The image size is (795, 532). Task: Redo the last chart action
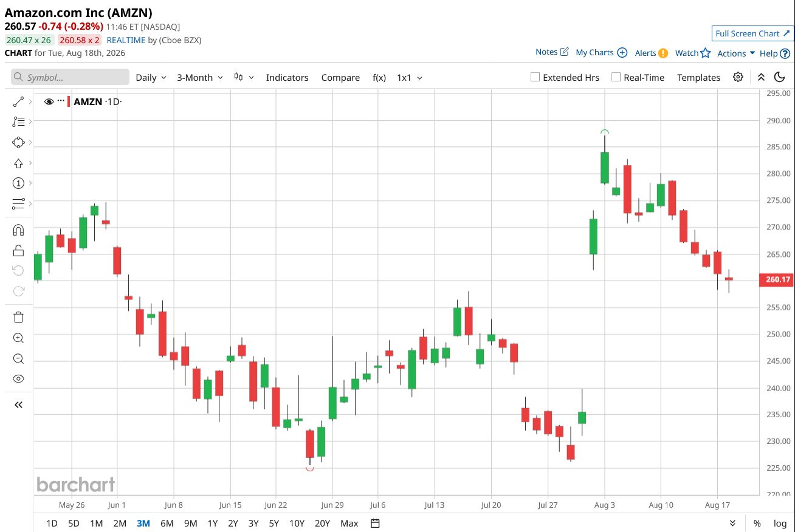[18, 292]
